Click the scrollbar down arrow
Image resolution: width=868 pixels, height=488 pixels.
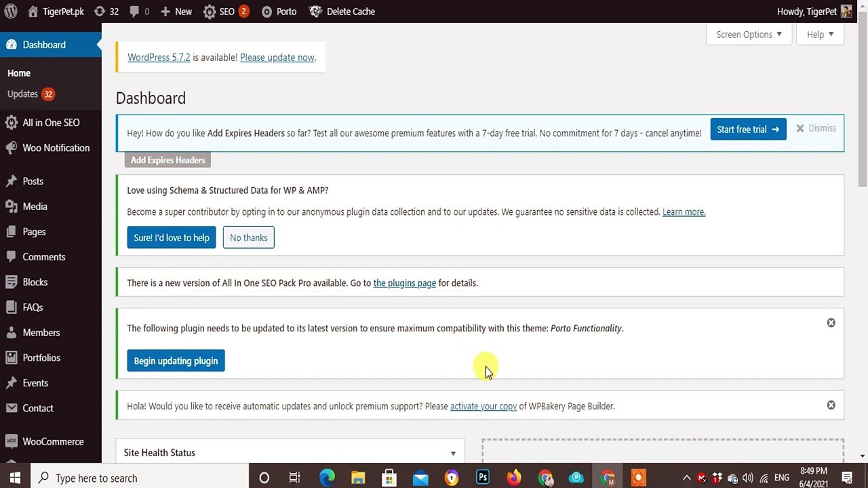pos(863,456)
